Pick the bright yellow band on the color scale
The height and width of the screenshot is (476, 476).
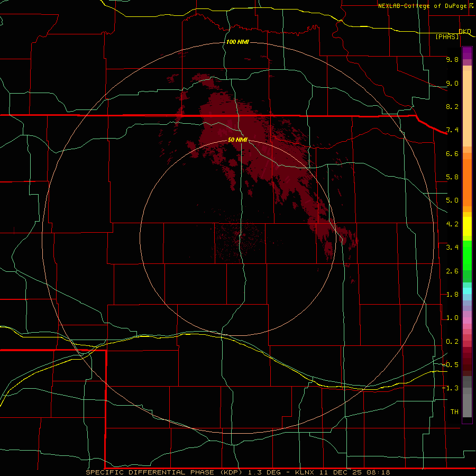[x=467, y=226]
